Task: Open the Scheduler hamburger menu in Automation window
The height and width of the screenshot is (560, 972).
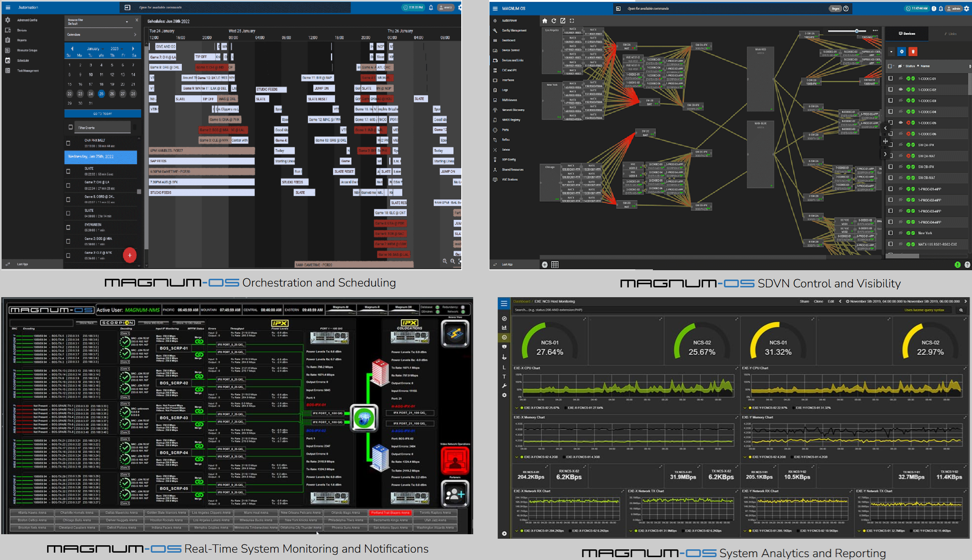Action: [8, 7]
